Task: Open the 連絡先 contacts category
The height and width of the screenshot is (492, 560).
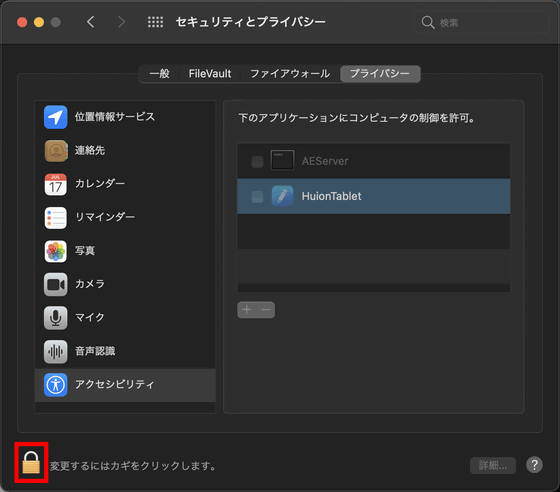Action: (x=125, y=150)
